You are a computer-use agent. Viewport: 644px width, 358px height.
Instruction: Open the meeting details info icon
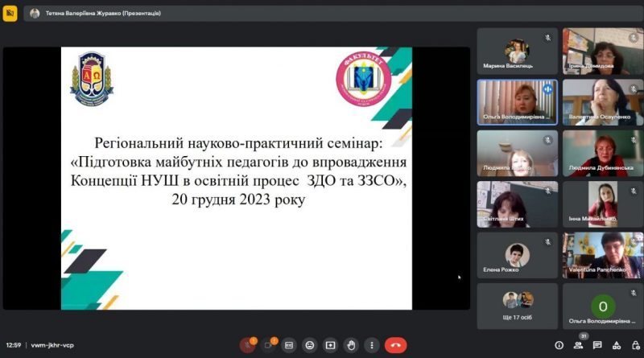(559, 346)
